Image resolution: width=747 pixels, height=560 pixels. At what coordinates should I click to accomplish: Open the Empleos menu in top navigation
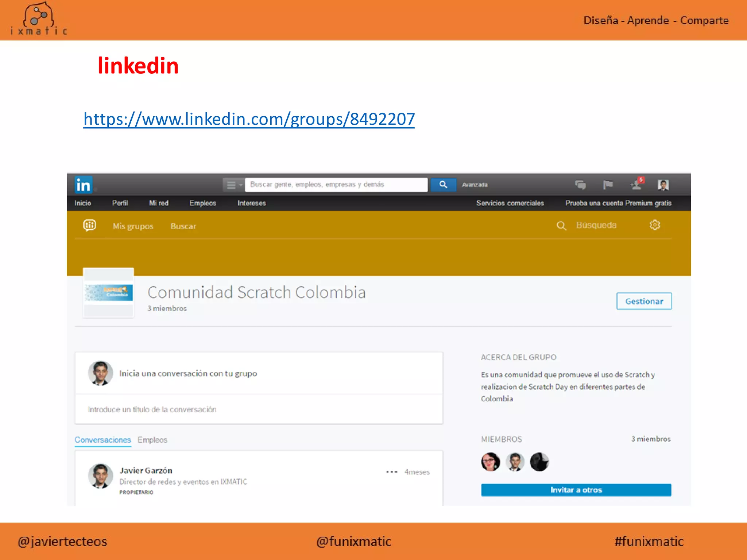[x=203, y=203]
